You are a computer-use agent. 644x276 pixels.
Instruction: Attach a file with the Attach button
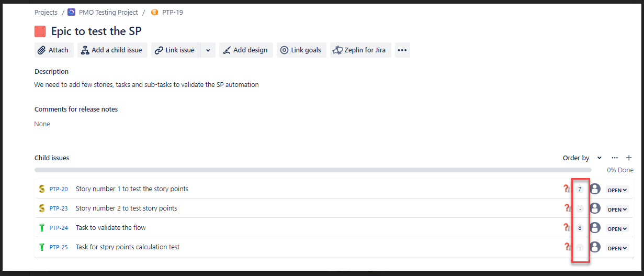point(54,50)
